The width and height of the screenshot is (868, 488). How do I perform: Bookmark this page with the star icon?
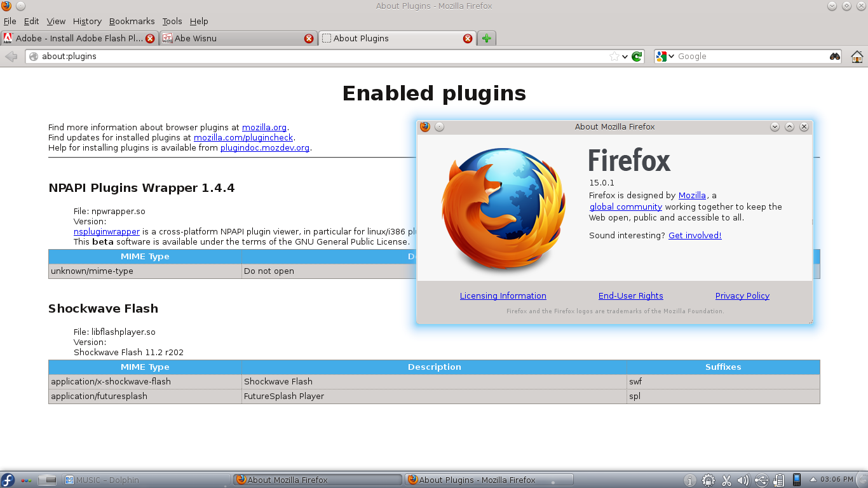point(614,57)
